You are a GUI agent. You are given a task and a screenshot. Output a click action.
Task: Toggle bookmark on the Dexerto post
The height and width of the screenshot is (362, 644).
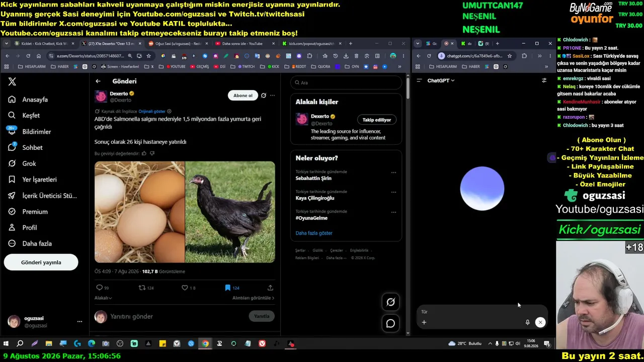(x=227, y=288)
